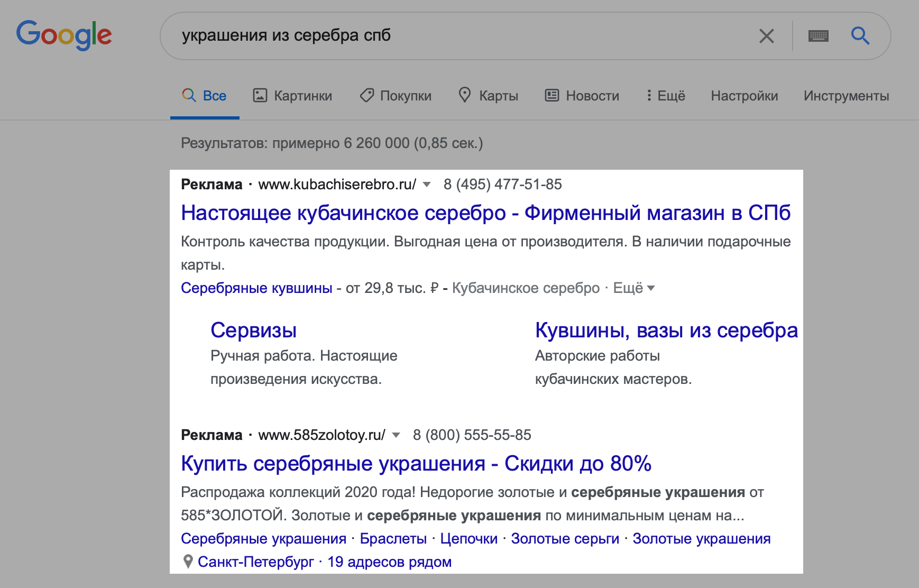Click the results count text

tap(332, 143)
